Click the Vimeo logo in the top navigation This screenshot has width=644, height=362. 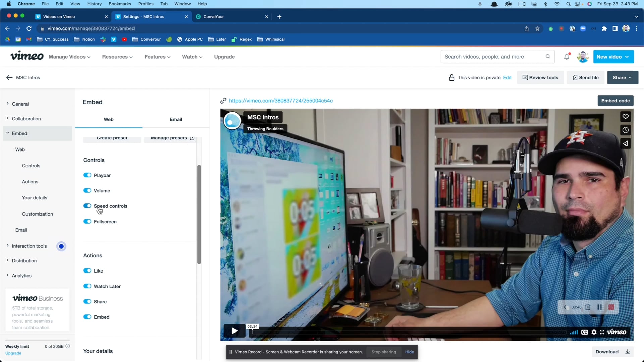pyautogui.click(x=27, y=56)
